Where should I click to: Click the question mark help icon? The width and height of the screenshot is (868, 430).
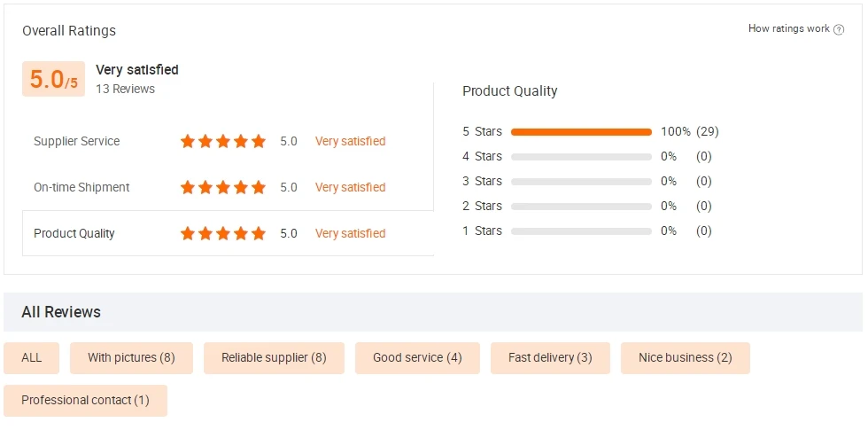(839, 29)
